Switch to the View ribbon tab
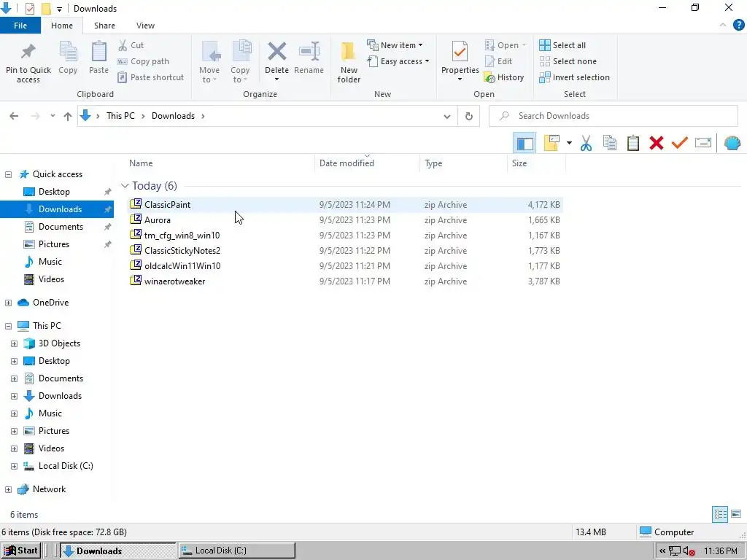 [145, 26]
